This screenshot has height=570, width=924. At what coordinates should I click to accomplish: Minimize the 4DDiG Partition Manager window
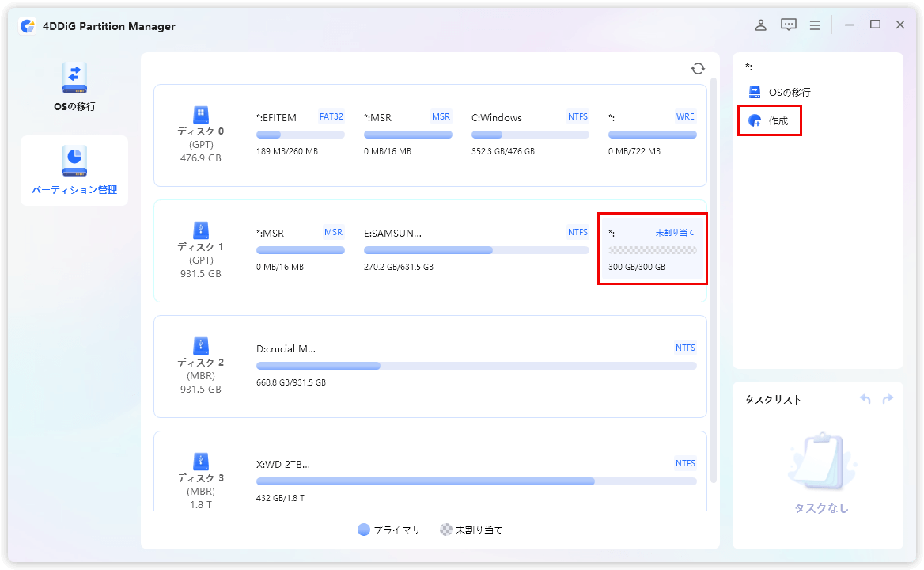[849, 25]
